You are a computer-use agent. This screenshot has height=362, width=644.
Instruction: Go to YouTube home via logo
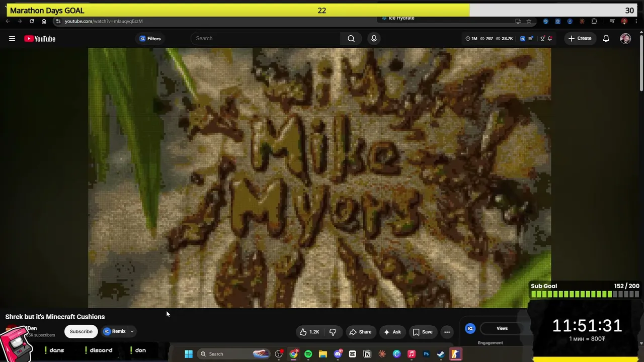click(x=40, y=39)
